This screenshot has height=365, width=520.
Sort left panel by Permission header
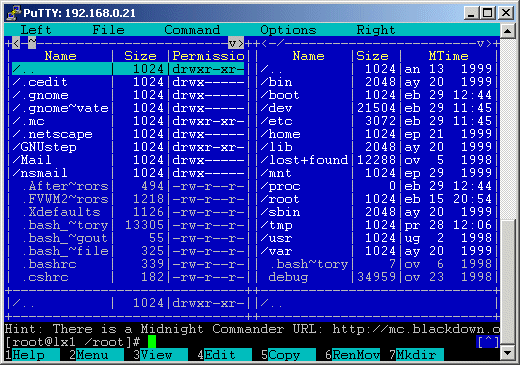[x=208, y=56]
